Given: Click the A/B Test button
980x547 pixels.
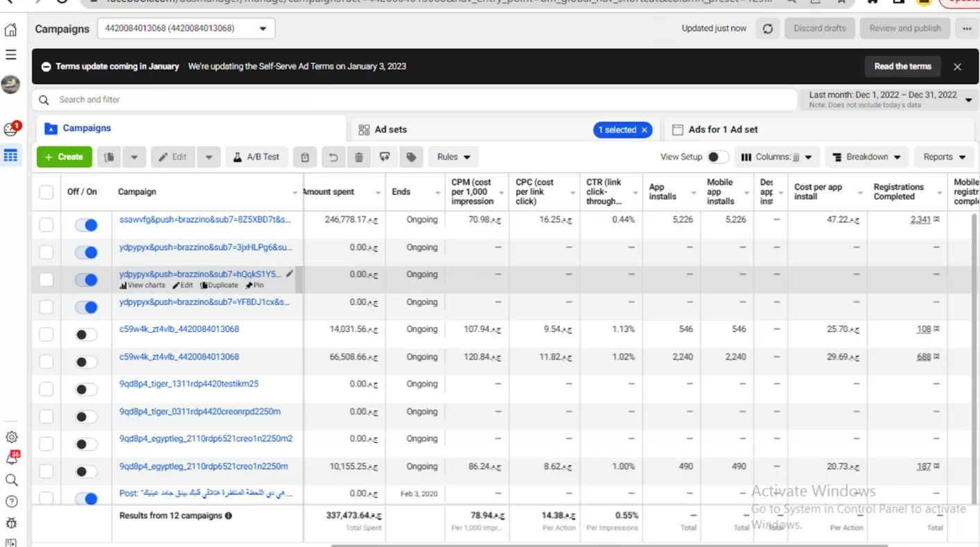Looking at the screenshot, I should (x=256, y=157).
